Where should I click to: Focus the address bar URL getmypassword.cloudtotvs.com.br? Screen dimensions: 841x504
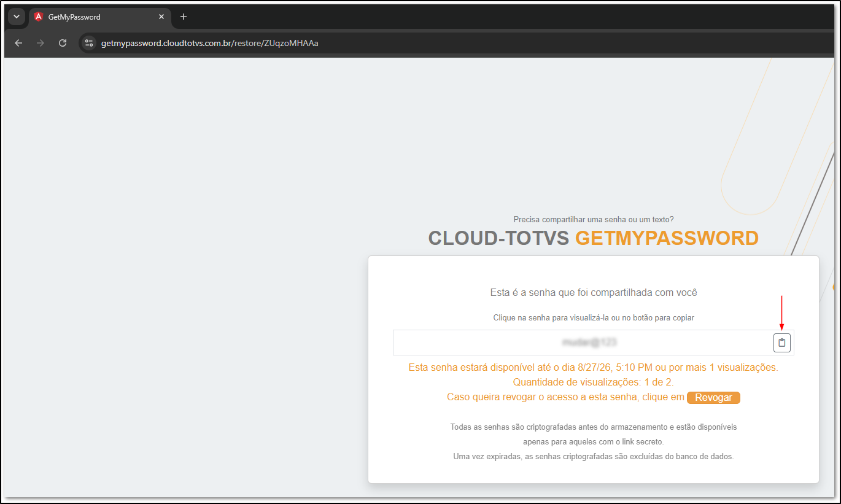pyautogui.click(x=210, y=43)
